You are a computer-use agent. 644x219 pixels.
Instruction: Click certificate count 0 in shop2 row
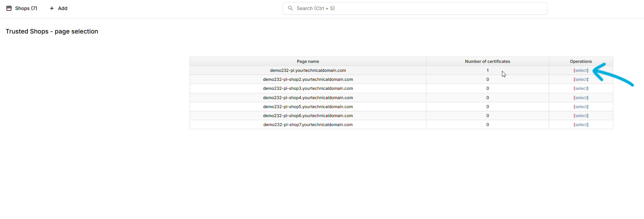tap(487, 79)
